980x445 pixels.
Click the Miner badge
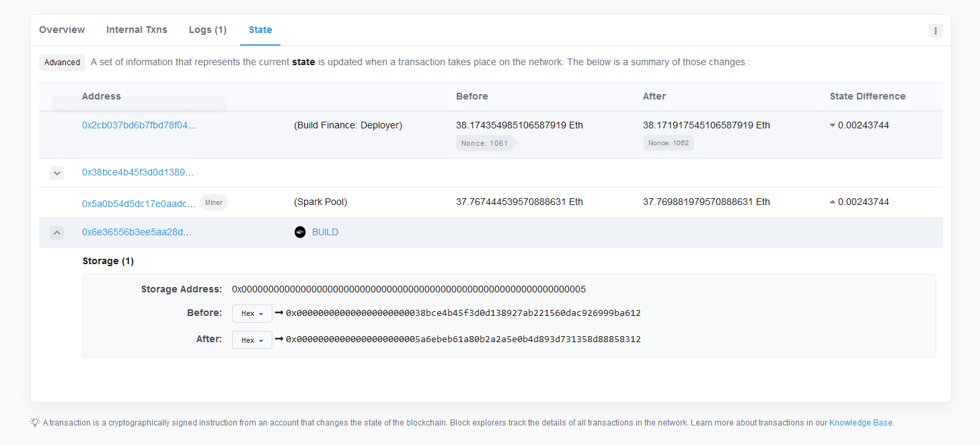tap(214, 202)
